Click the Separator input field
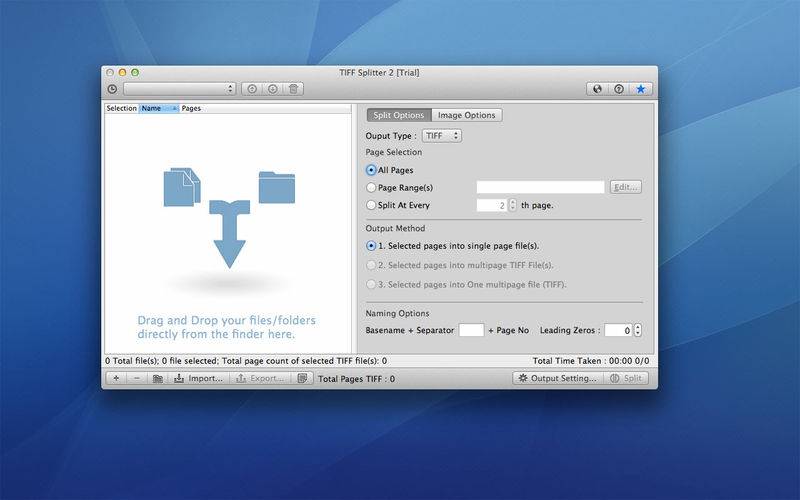Viewport: 800px width, 500px height. tap(471, 330)
